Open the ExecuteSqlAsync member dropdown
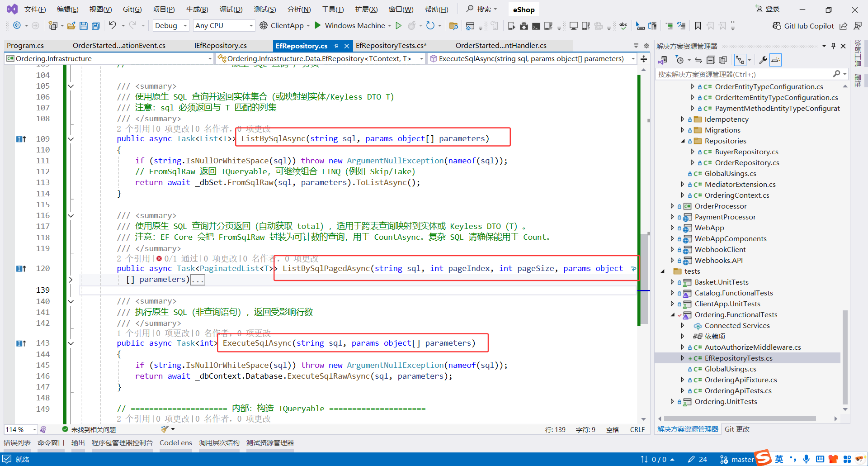The image size is (868, 466). click(532, 58)
